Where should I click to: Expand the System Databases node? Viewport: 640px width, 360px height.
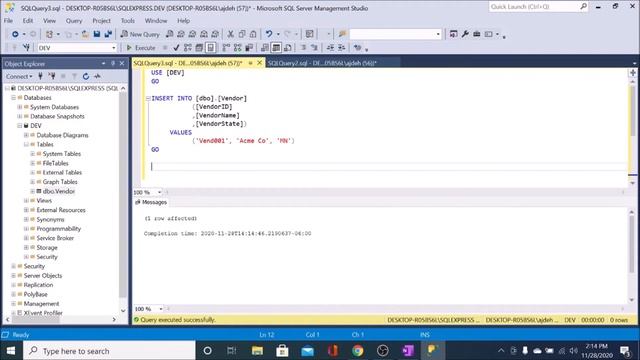point(20,107)
